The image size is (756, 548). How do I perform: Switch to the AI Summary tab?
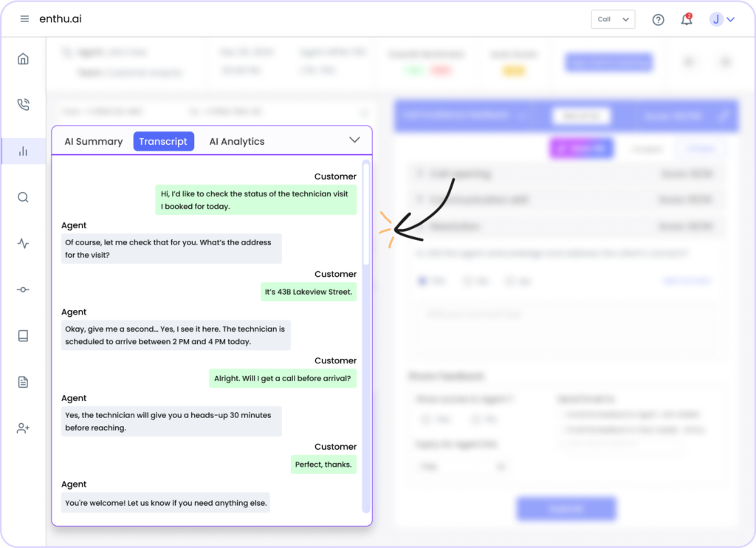[x=92, y=141]
